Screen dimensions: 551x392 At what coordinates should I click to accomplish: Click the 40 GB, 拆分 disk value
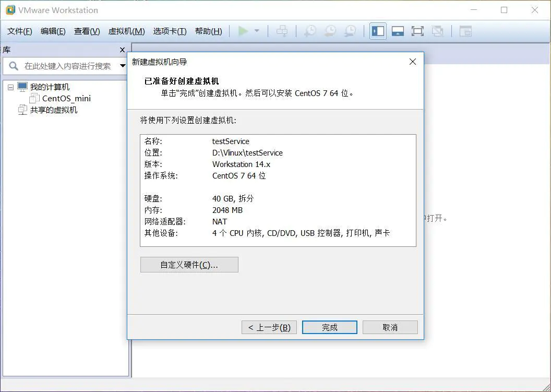point(233,199)
